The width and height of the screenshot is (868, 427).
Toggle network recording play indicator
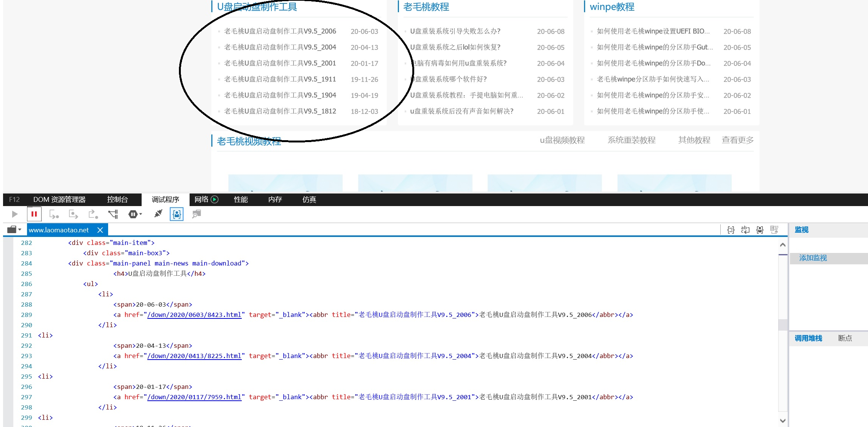click(x=215, y=199)
